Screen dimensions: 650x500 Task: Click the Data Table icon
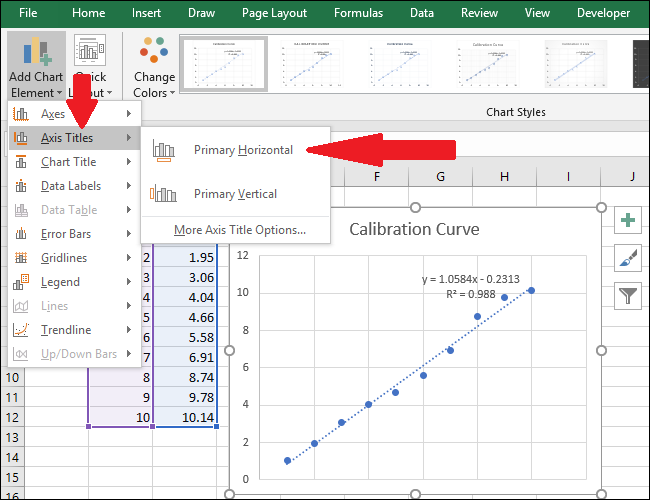click(21, 210)
